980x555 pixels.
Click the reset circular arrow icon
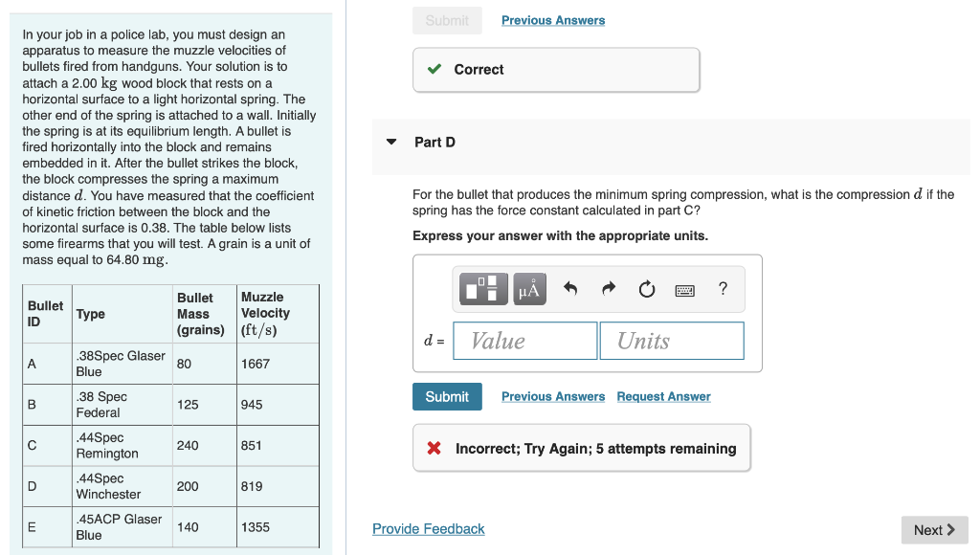[x=647, y=289]
